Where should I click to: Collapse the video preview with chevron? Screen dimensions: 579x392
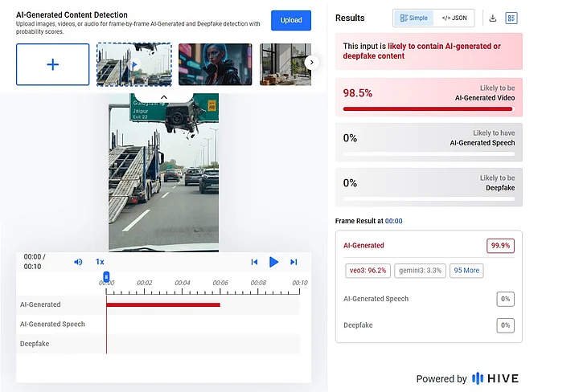click(163, 96)
